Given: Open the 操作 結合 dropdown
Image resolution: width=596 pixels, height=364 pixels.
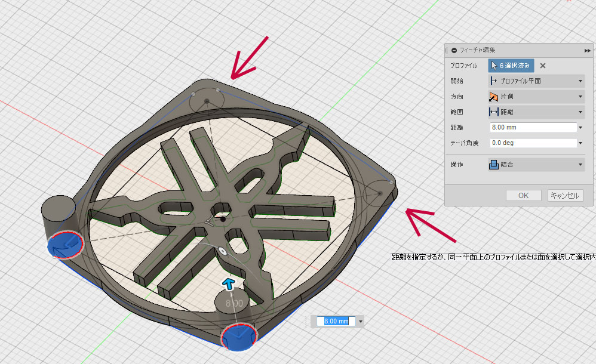Looking at the screenshot, I should pyautogui.click(x=536, y=165).
